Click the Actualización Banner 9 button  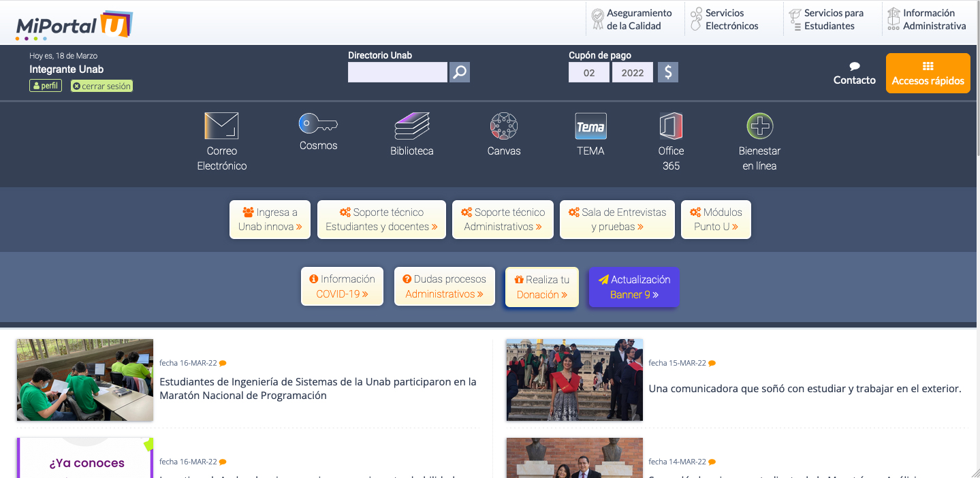(633, 287)
